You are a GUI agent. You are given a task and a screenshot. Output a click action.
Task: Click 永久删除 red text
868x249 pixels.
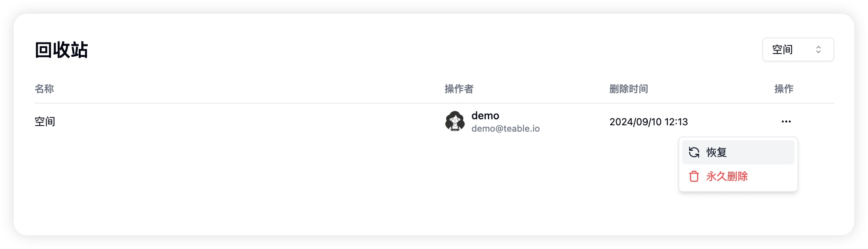(x=727, y=176)
